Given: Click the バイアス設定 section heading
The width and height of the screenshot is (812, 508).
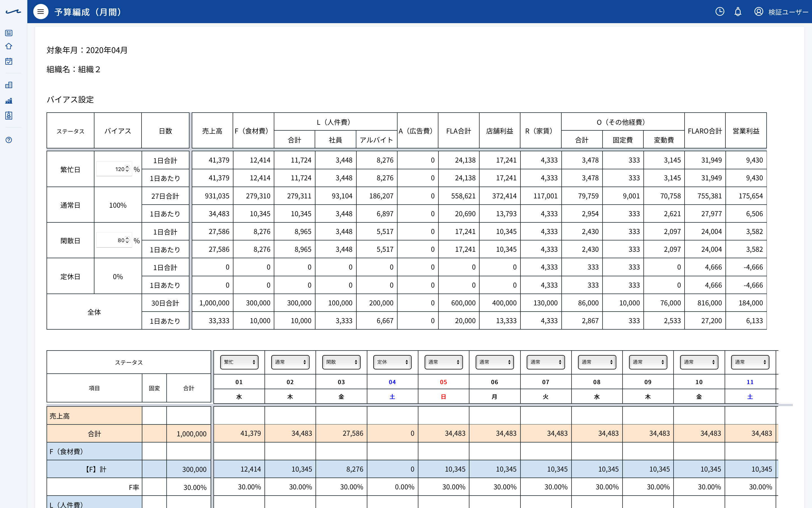Looking at the screenshot, I should coord(70,99).
